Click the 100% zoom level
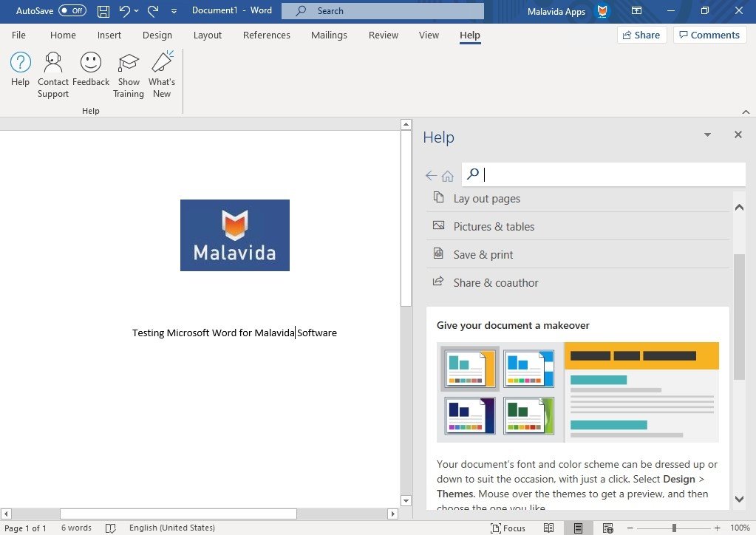 pos(740,528)
